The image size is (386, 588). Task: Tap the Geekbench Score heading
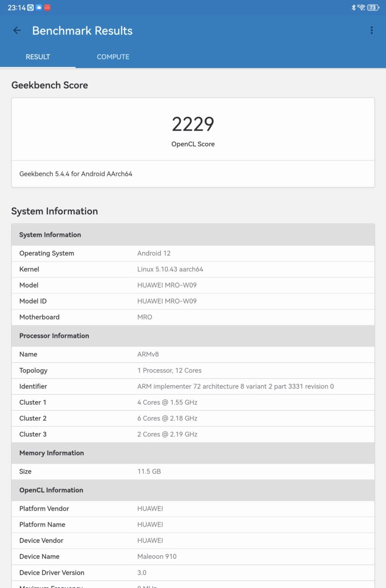coord(49,85)
